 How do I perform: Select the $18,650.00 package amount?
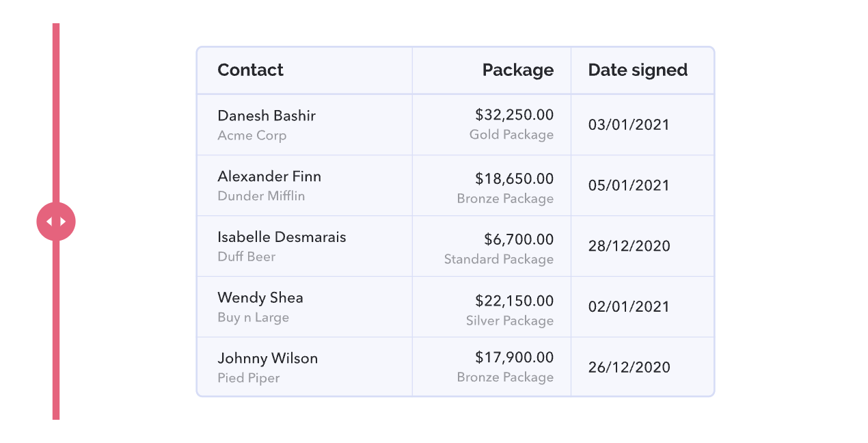(x=514, y=179)
